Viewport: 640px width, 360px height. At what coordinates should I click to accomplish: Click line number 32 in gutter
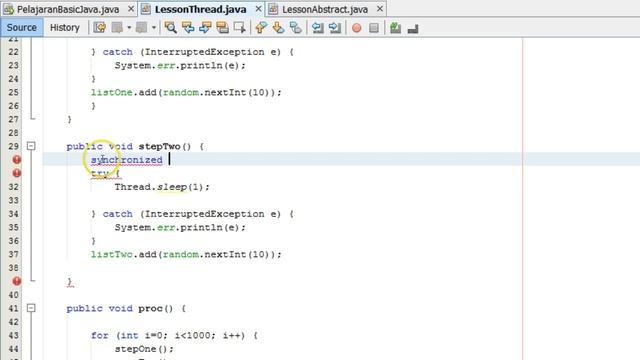click(13, 187)
